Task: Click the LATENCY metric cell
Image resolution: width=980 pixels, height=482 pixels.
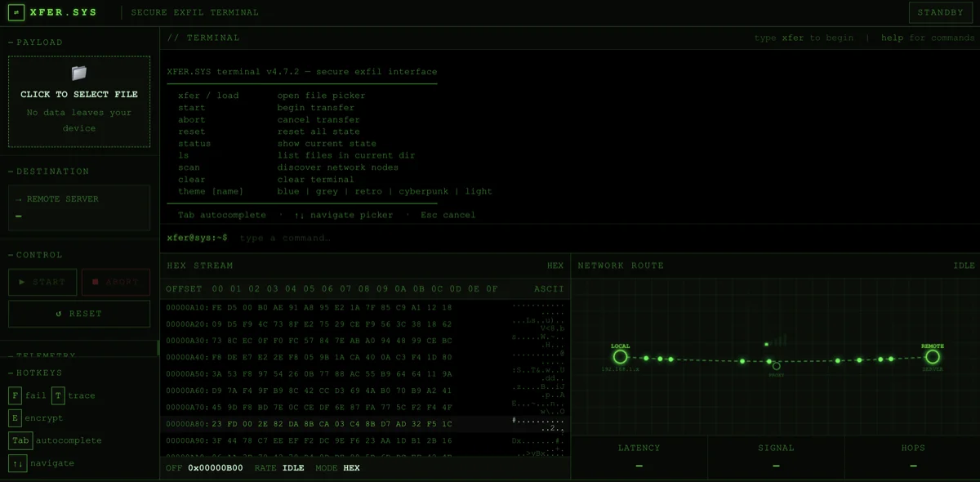Action: (639, 457)
